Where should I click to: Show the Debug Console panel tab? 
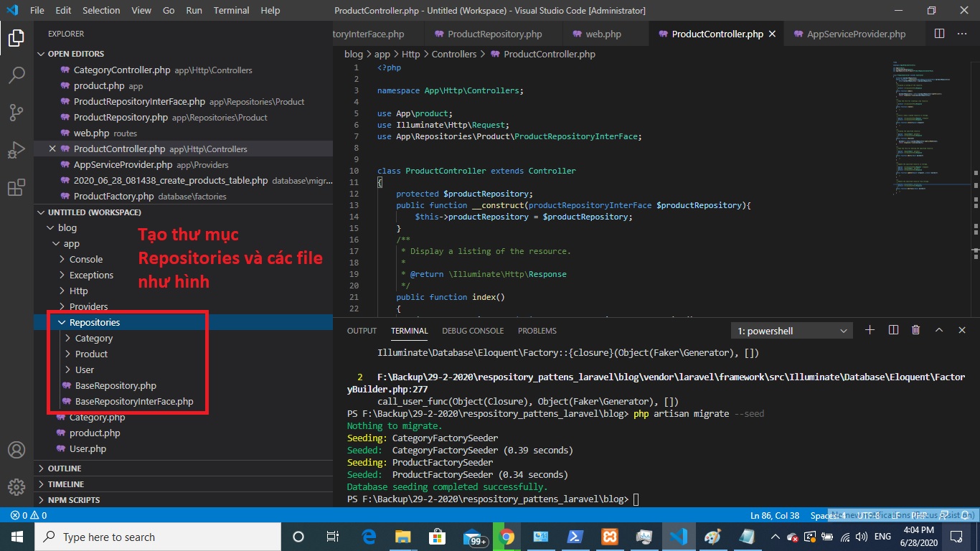point(473,331)
